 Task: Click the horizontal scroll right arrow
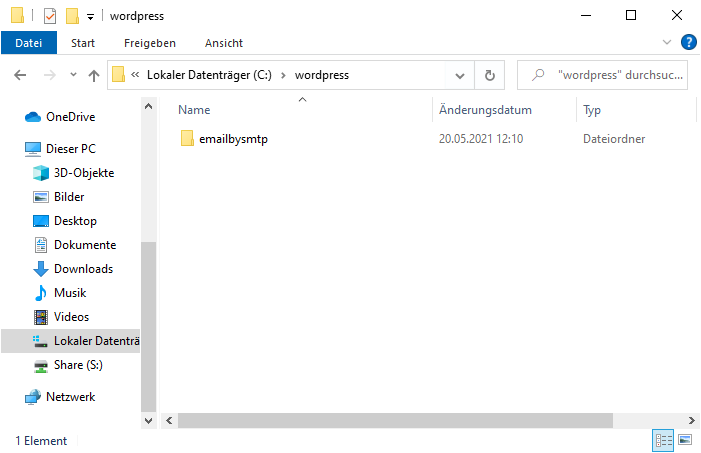coord(692,421)
